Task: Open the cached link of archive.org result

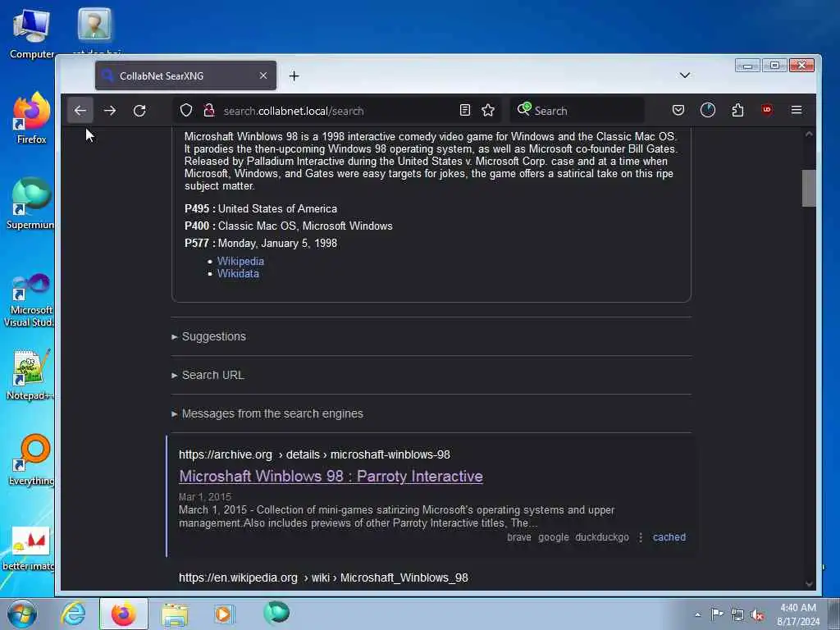Action: tap(669, 536)
